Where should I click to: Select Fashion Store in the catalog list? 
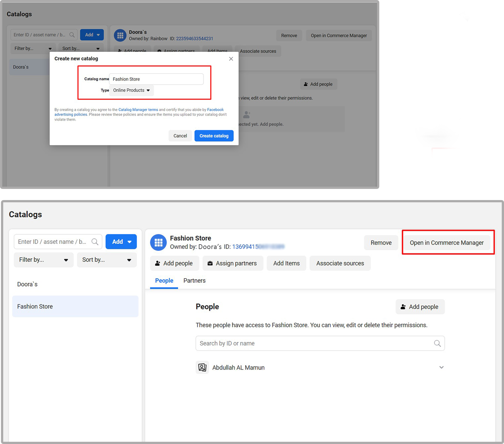(75, 307)
